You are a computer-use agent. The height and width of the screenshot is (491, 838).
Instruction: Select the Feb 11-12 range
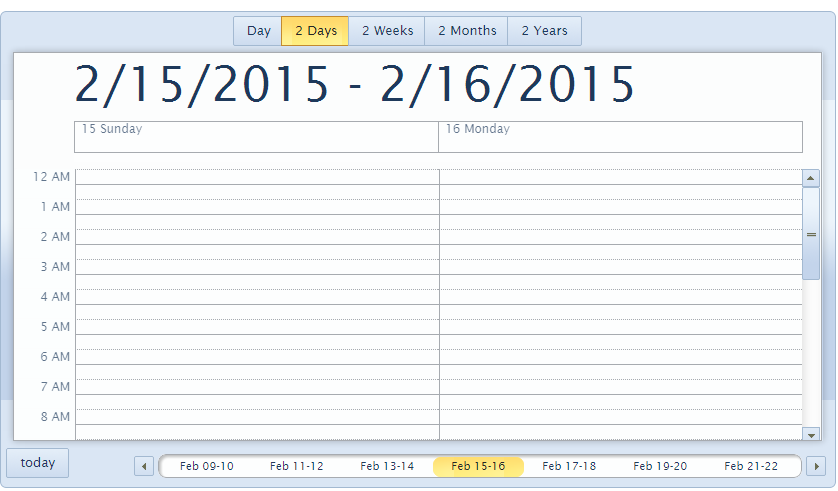point(297,466)
